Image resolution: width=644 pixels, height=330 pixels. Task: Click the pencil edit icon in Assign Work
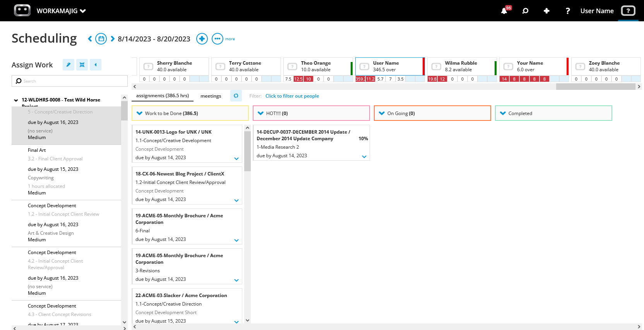pos(69,65)
